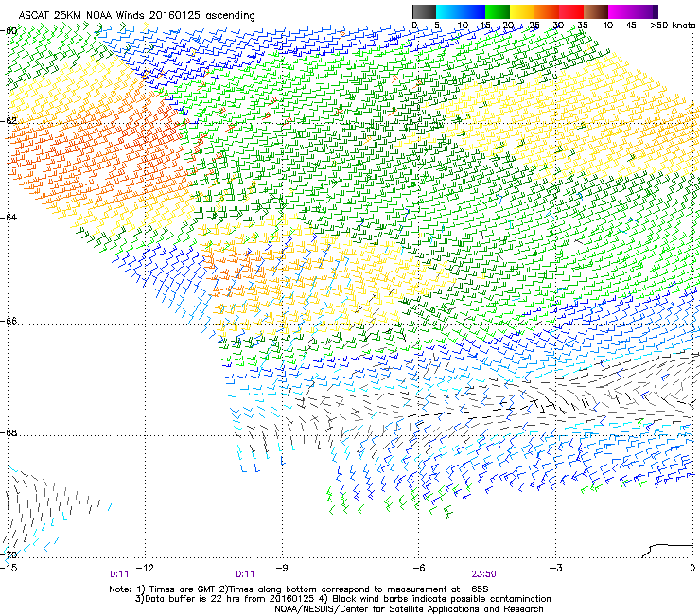
Task: Click the longitude label '-3'
Action: pos(556,568)
